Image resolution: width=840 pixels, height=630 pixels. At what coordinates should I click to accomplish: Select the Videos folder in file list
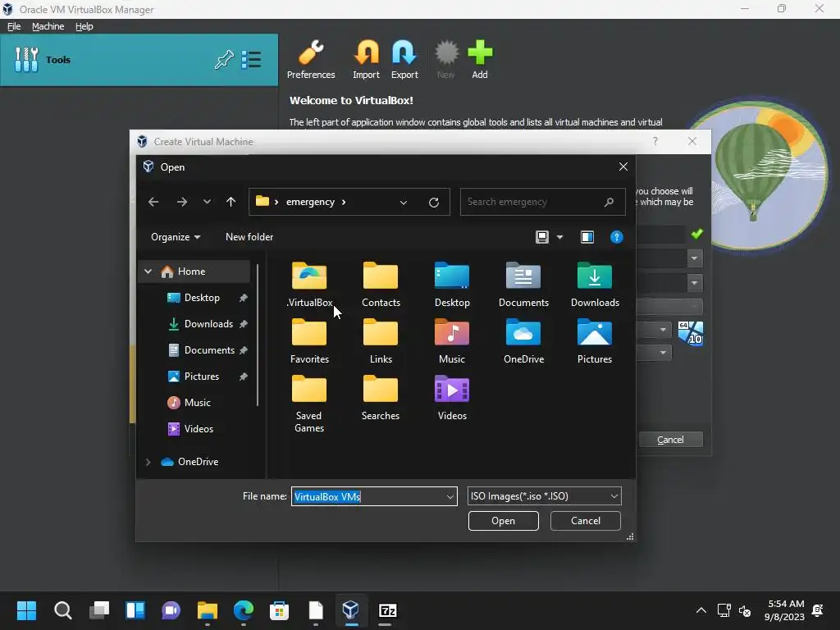click(x=452, y=398)
